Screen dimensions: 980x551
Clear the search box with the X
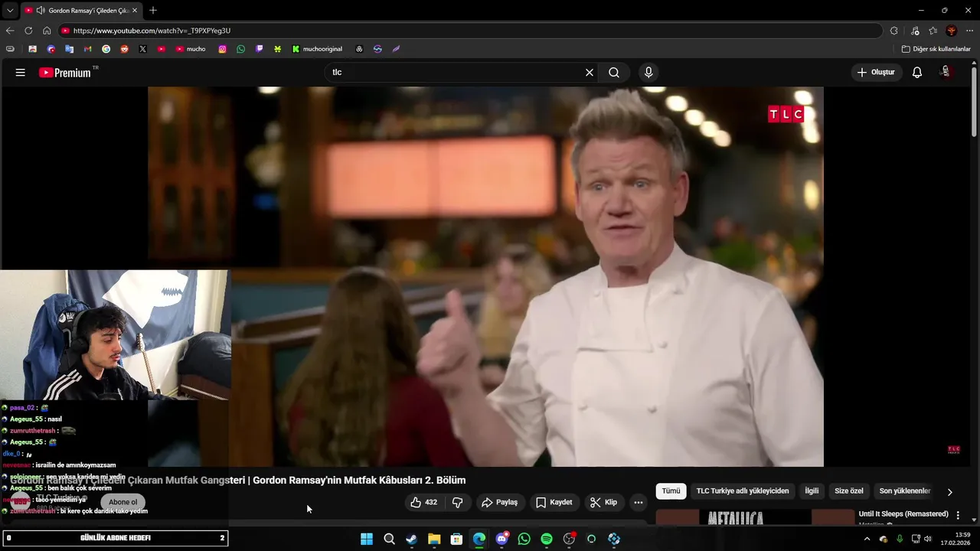[590, 73]
